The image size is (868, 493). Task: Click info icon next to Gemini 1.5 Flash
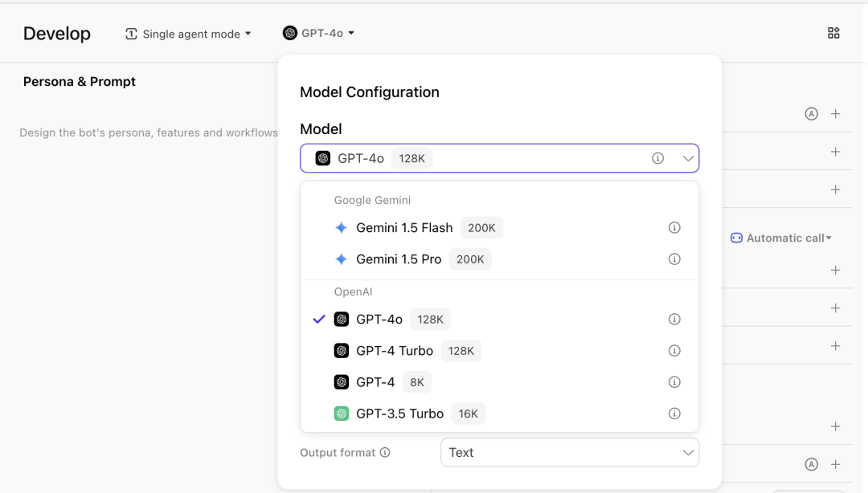tap(674, 228)
